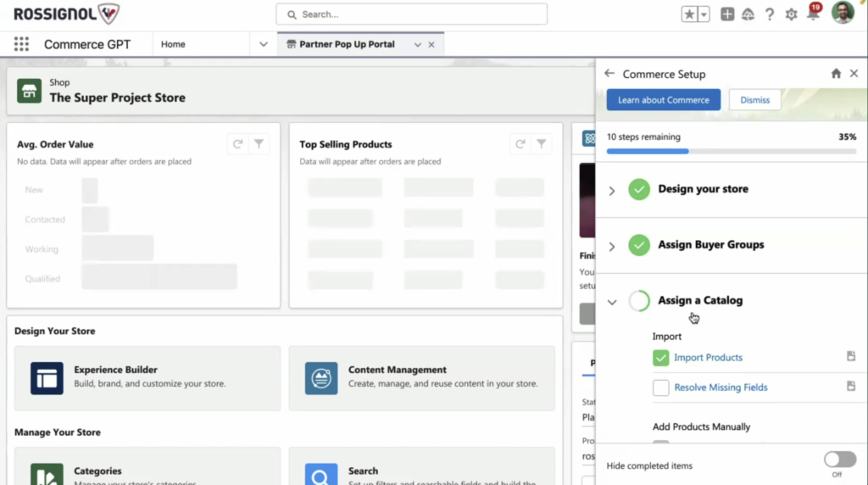Click the Dismiss button
The image size is (868, 485).
coord(755,100)
